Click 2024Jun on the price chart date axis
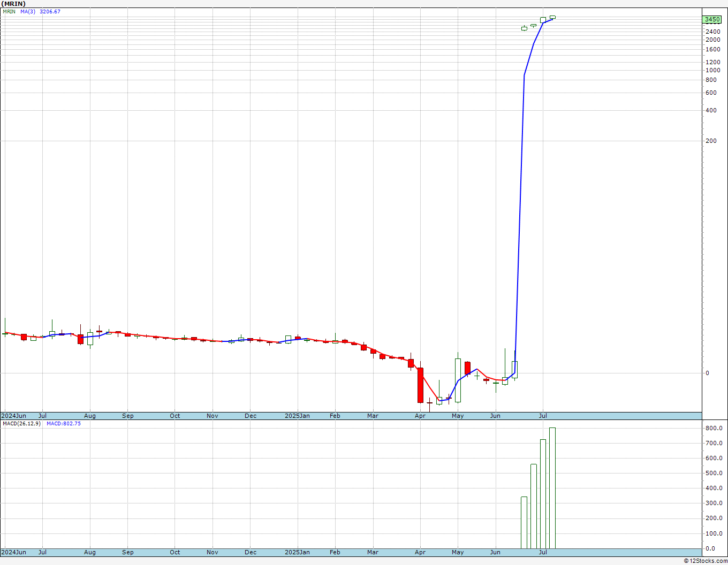The image size is (728, 565). point(14,416)
